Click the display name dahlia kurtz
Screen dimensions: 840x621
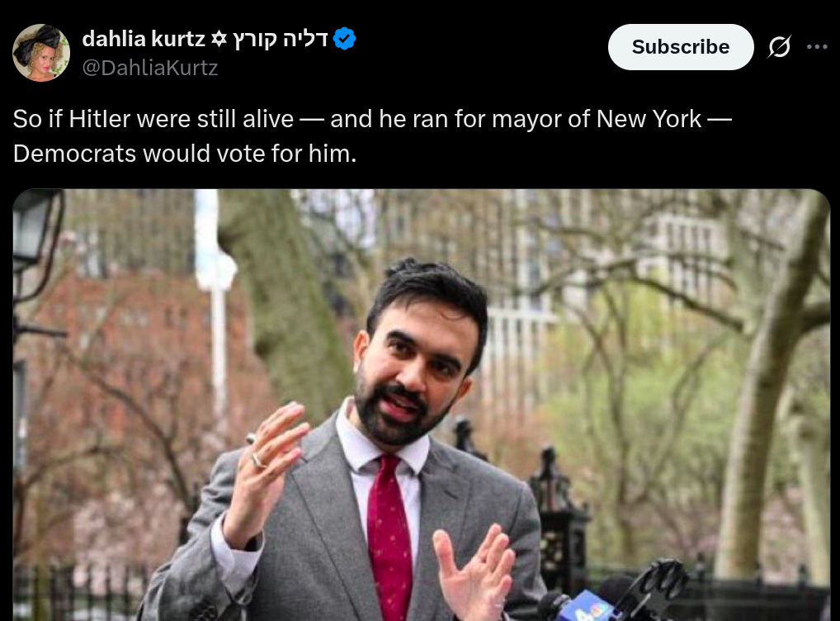[x=144, y=39]
